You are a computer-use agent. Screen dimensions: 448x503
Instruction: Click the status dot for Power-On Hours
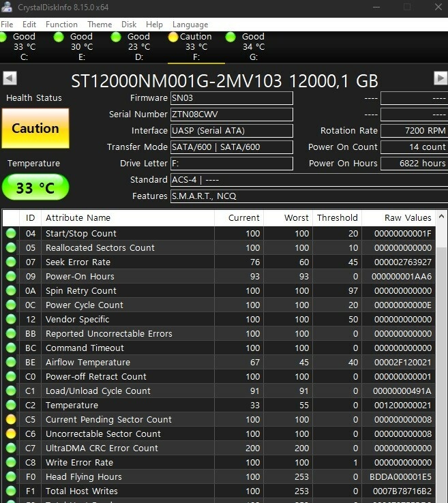11,276
